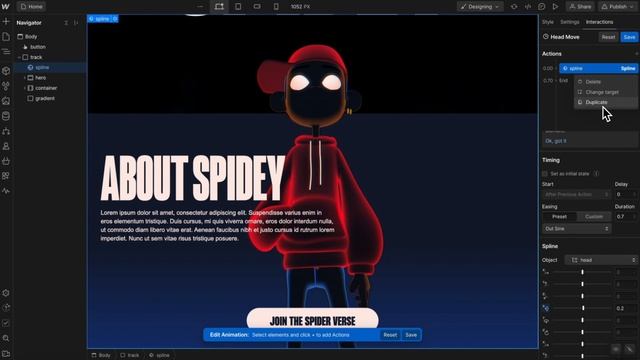Click Save in the Edit Animation bar
This screenshot has height=360, width=640.
pos(411,335)
